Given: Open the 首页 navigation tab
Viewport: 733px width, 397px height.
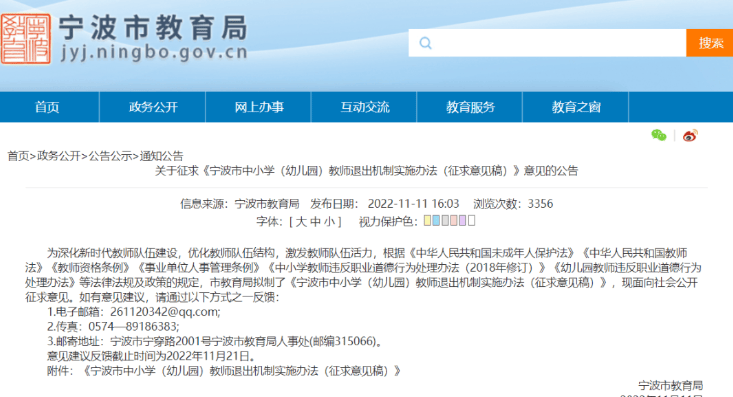Looking at the screenshot, I should (x=47, y=107).
